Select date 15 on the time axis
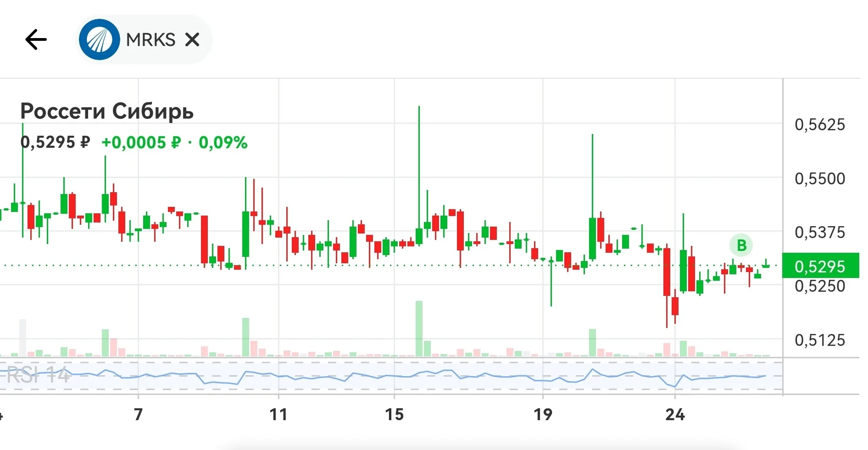This screenshot has width=868, height=450. pyautogui.click(x=394, y=414)
